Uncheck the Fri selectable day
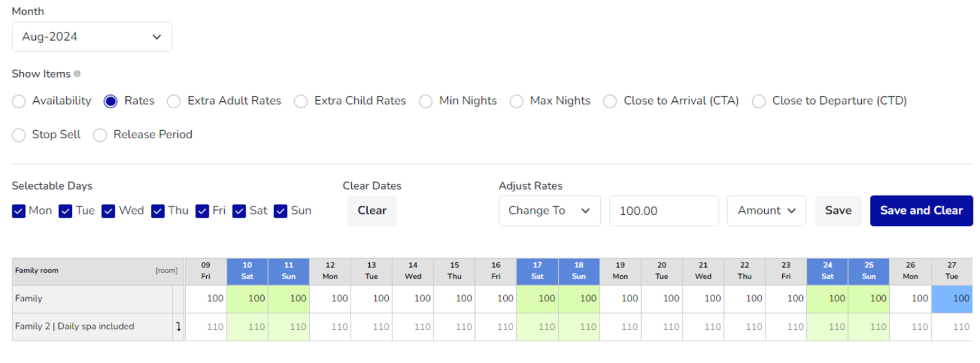 (202, 211)
